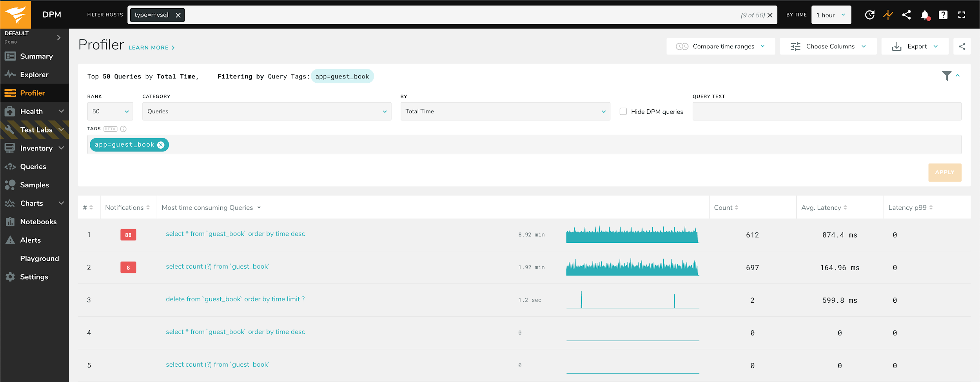
Task: Expand the Charts menu chevron
Action: pyautogui.click(x=61, y=203)
